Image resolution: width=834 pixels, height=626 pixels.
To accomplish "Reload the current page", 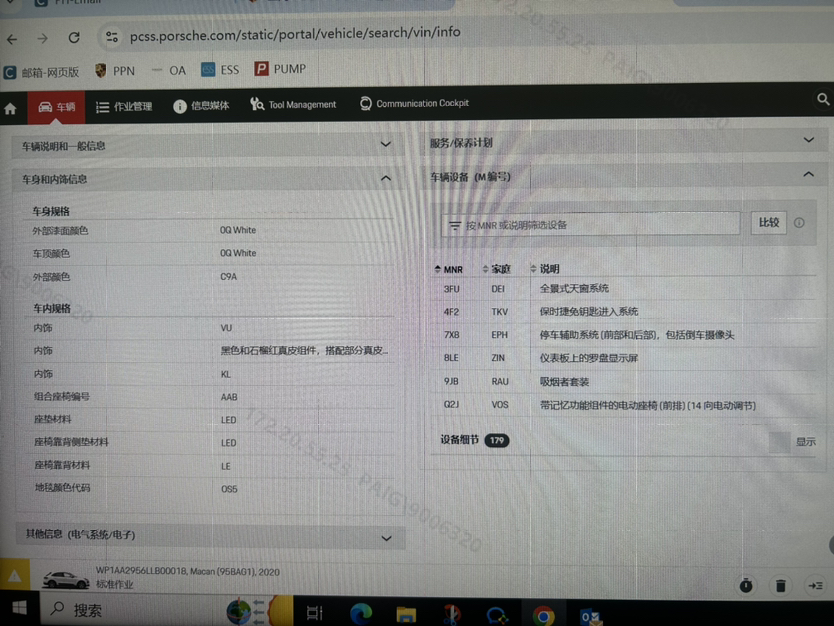I will click(74, 37).
